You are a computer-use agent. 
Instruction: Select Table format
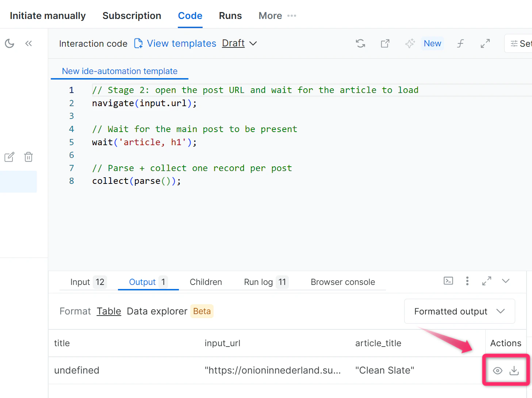pos(109,311)
